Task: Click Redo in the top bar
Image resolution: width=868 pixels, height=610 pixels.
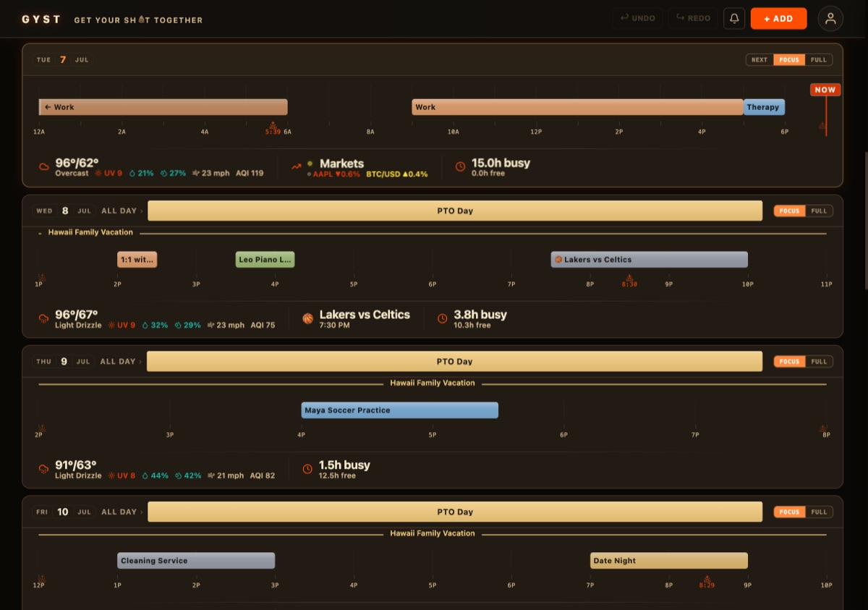Action: tap(693, 18)
